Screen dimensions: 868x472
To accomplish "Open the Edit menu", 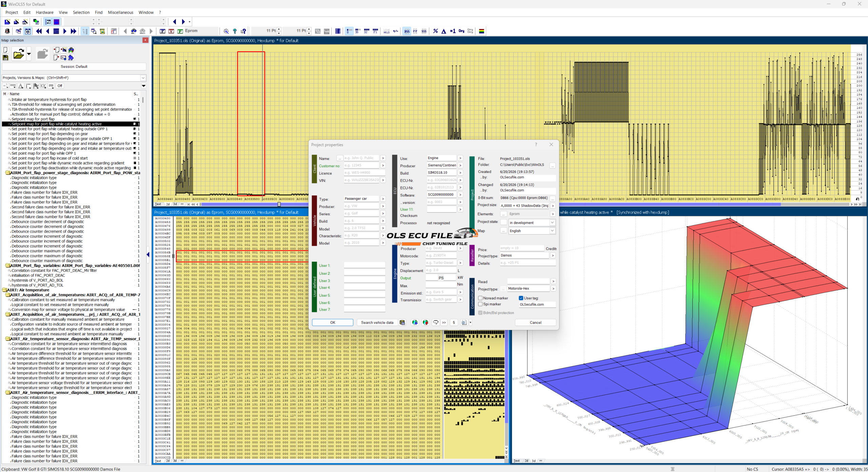I will 27,13.
